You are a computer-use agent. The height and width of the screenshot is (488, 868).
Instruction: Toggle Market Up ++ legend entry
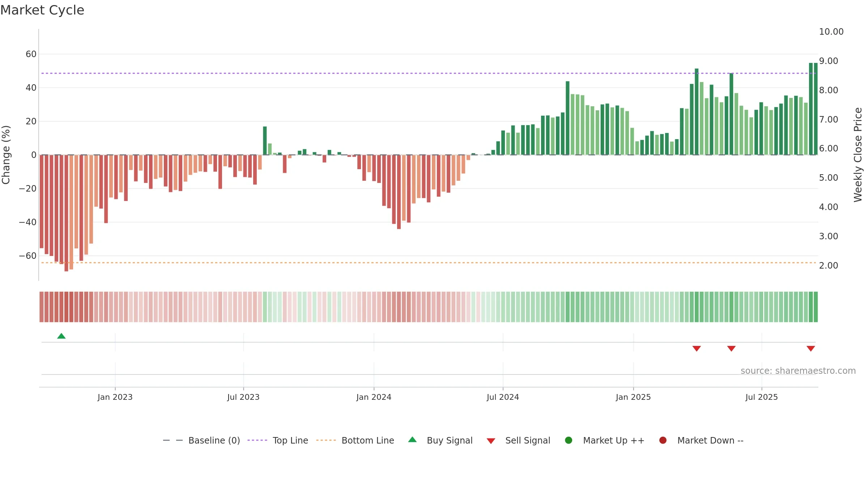605,440
